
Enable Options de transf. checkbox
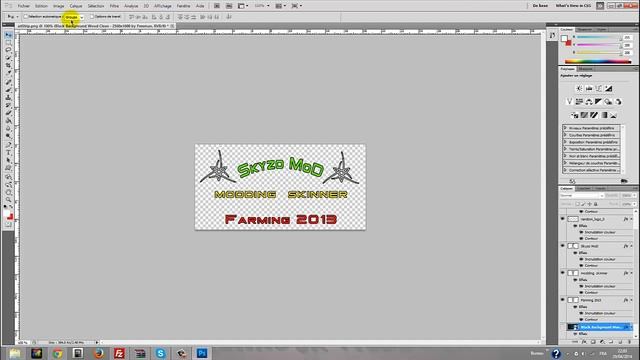point(92,16)
